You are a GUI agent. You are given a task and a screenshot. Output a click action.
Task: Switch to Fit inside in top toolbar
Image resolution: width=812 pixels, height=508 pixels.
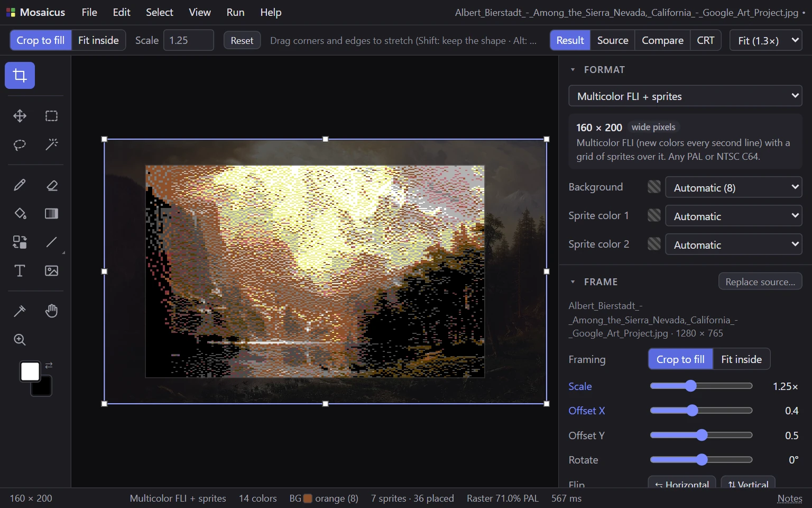pyautogui.click(x=98, y=40)
